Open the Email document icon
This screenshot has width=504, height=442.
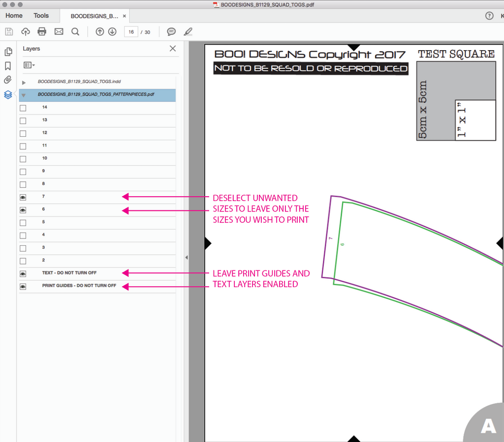(59, 31)
